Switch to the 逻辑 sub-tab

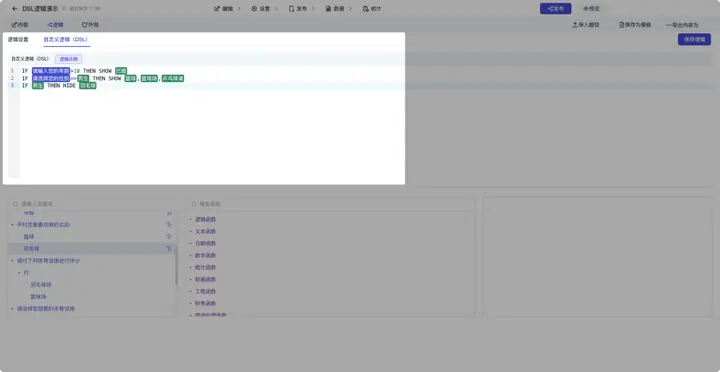(x=56, y=25)
